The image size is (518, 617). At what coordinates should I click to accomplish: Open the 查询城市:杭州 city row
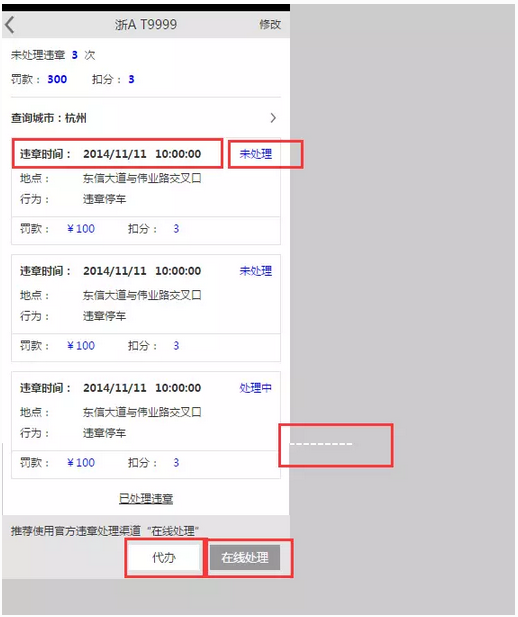tap(146, 118)
